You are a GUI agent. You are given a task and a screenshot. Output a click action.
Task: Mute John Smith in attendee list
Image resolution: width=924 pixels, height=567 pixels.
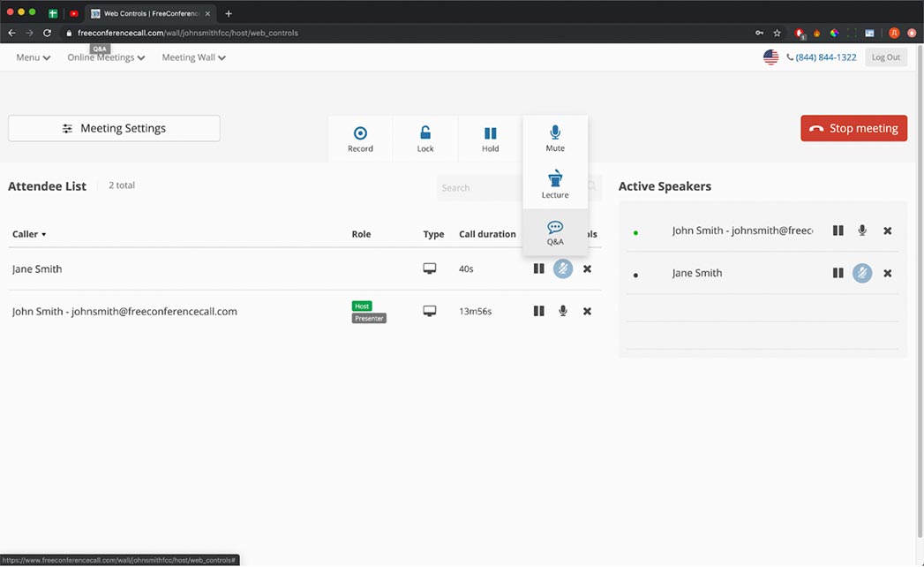pyautogui.click(x=563, y=311)
